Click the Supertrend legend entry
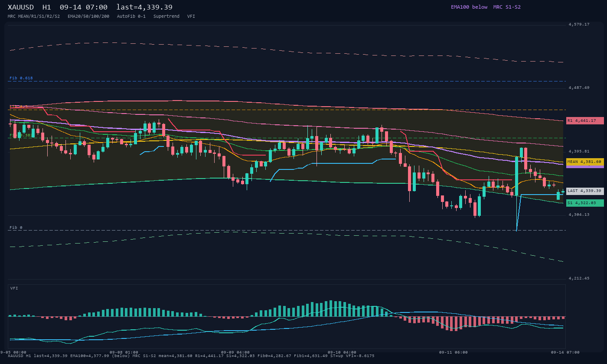Viewport: 607px width, 364px height. [166, 16]
